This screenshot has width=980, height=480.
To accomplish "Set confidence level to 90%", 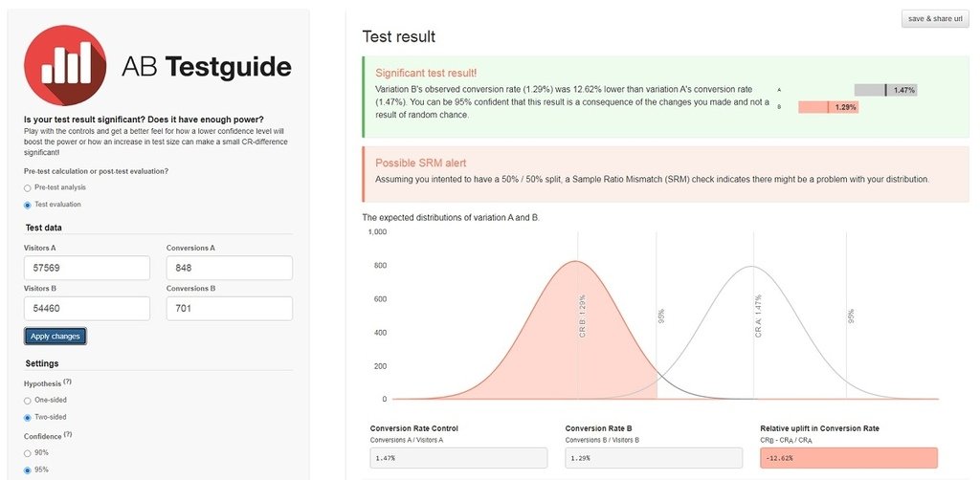I will pos(27,453).
